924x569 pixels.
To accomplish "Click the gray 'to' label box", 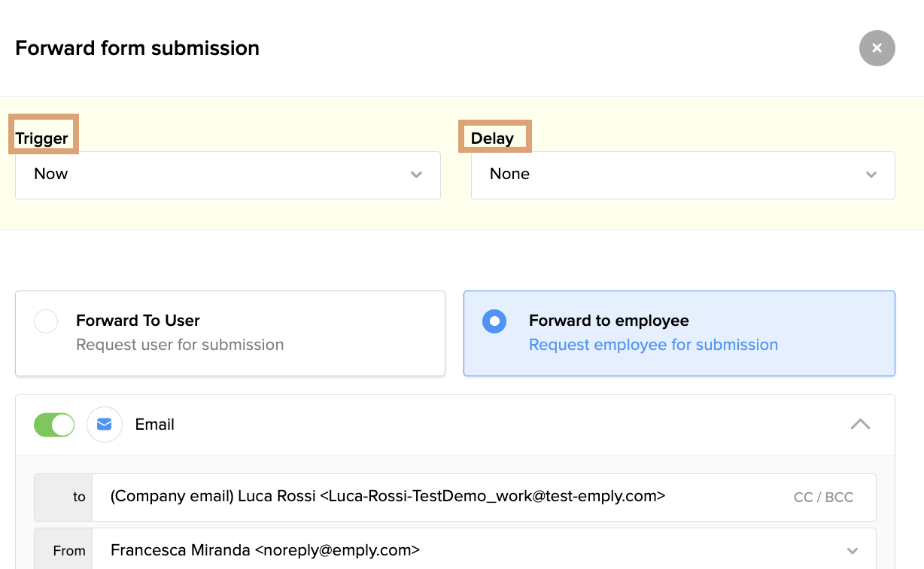I will click(63, 497).
